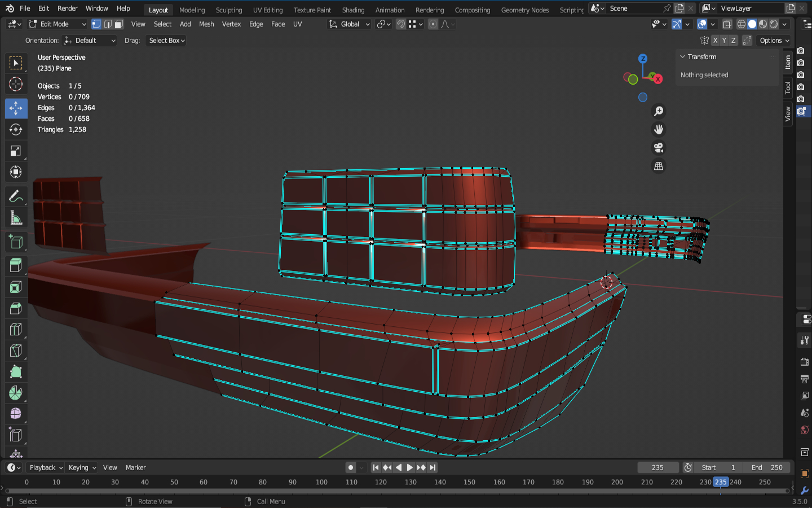Click the current frame field showing 235
The image size is (812, 508).
pos(657,467)
